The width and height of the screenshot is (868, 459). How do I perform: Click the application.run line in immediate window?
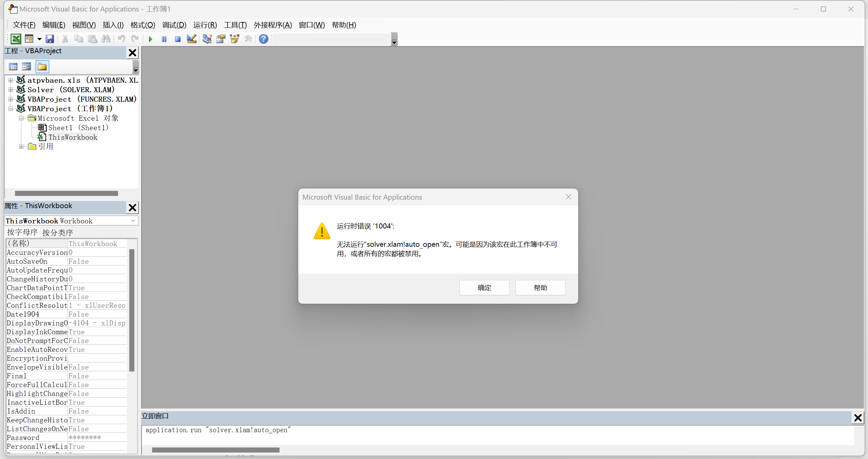click(218, 430)
